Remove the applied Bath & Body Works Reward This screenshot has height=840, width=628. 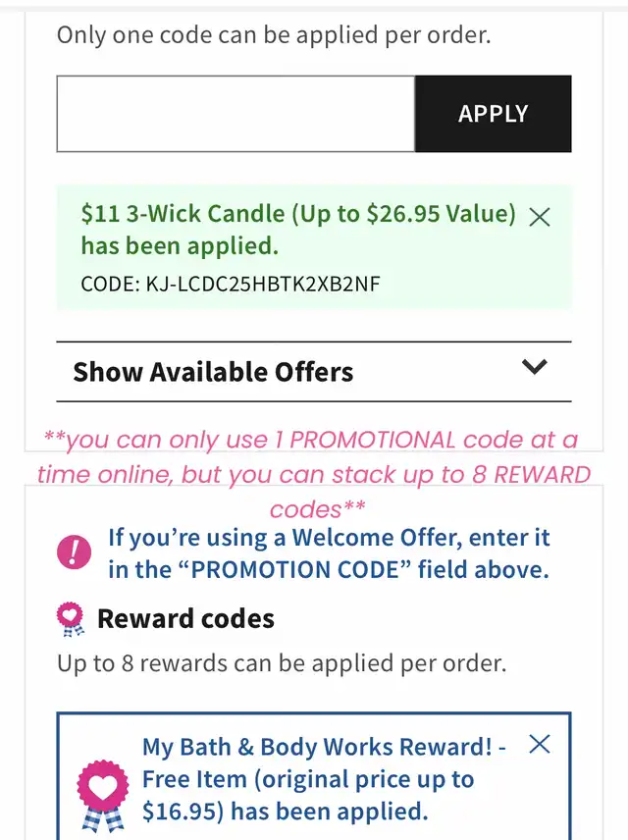(x=540, y=744)
